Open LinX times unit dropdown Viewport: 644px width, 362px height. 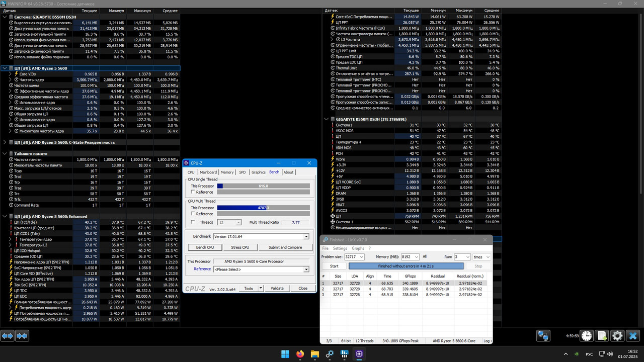click(487, 256)
